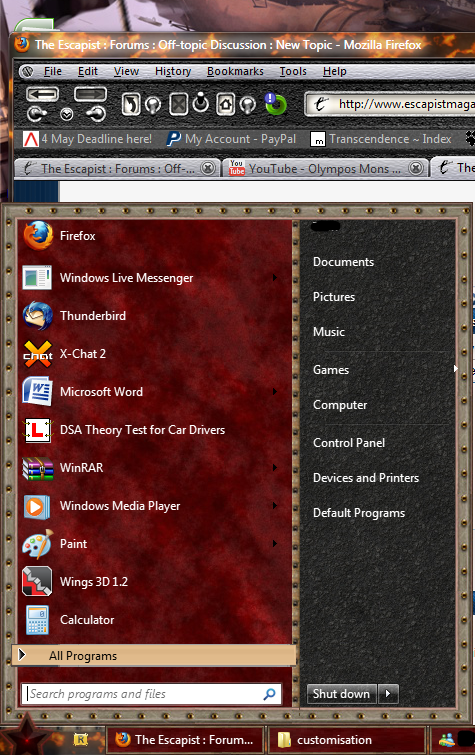Click the Stop loading button in toolbar
This screenshot has width=475, height=755.
point(178,104)
